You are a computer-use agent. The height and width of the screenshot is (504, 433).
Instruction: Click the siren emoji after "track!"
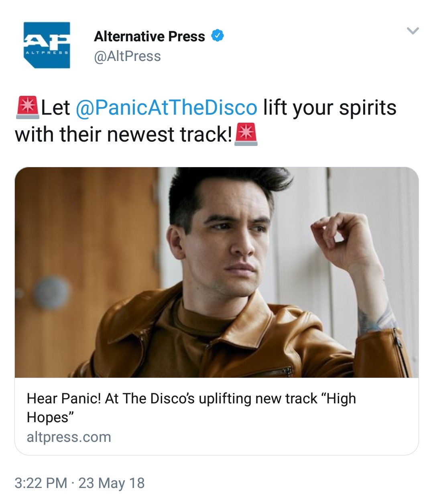[x=246, y=134]
